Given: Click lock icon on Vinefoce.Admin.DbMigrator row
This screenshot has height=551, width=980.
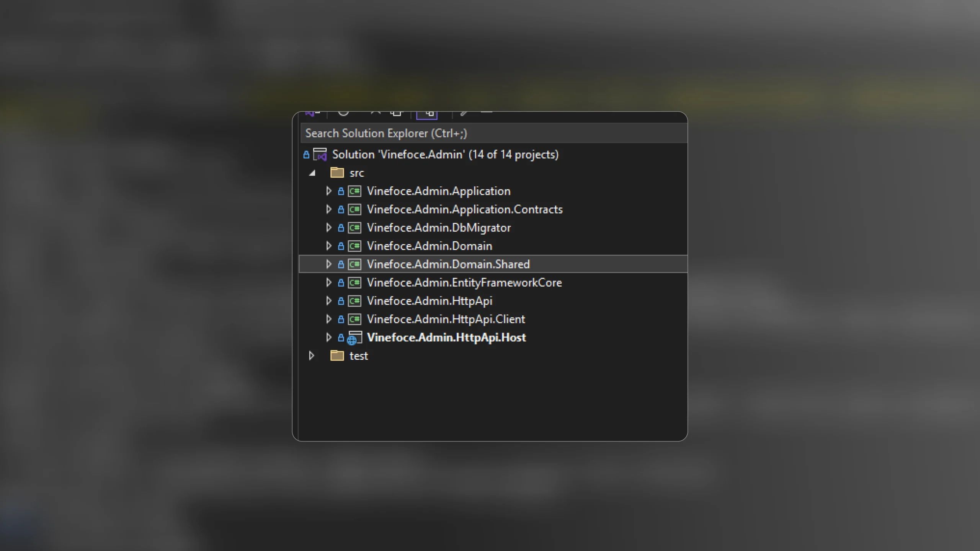Looking at the screenshot, I should [341, 228].
